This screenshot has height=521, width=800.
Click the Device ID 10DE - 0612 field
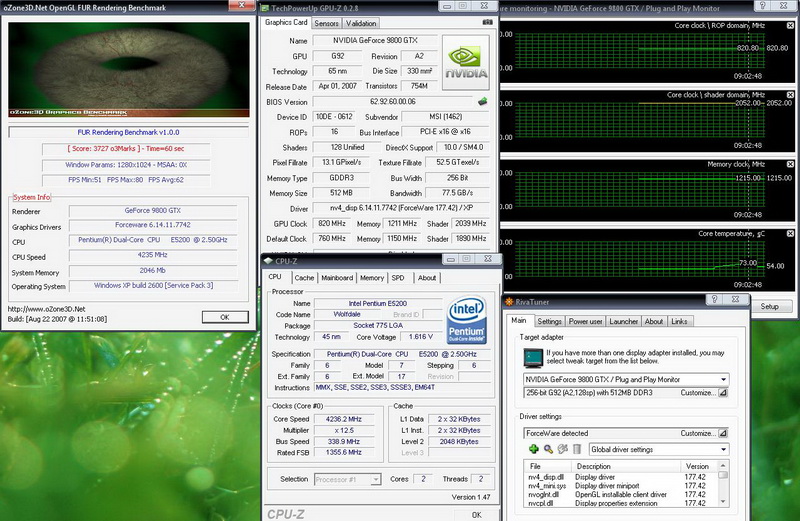click(x=334, y=117)
